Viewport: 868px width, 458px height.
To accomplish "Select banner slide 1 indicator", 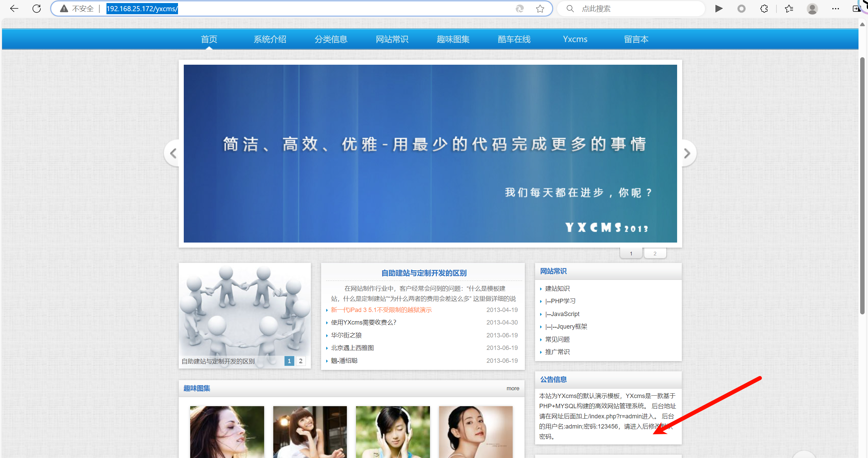I will click(631, 253).
